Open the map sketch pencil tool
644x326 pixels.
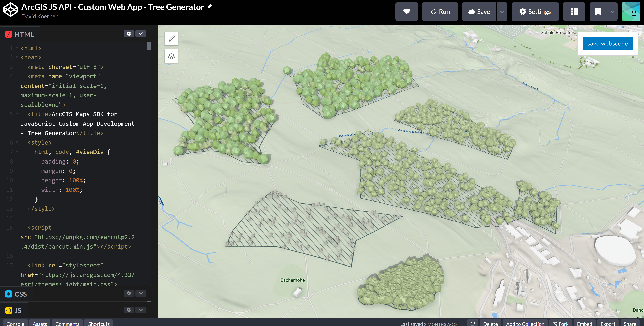pyautogui.click(x=171, y=38)
